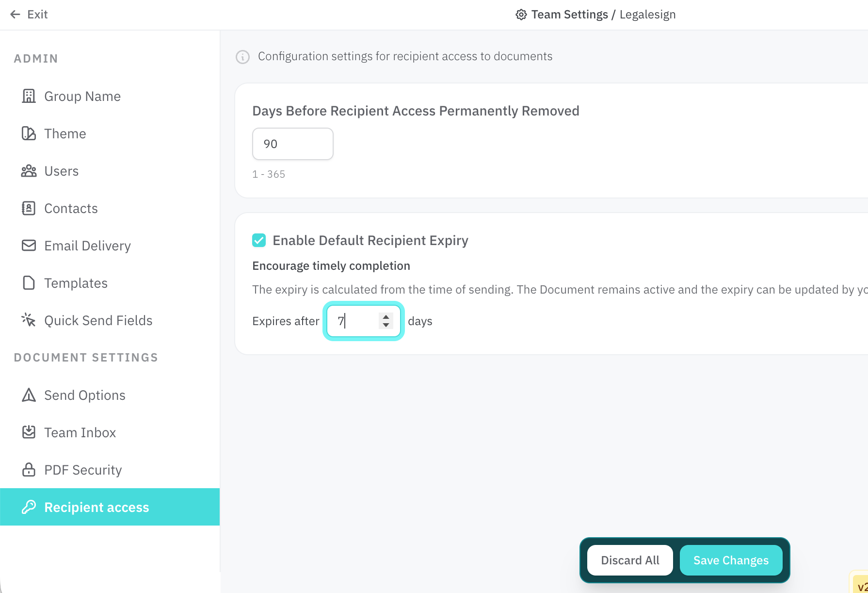Click the Email Delivery envelope icon
868x593 pixels.
[29, 246]
